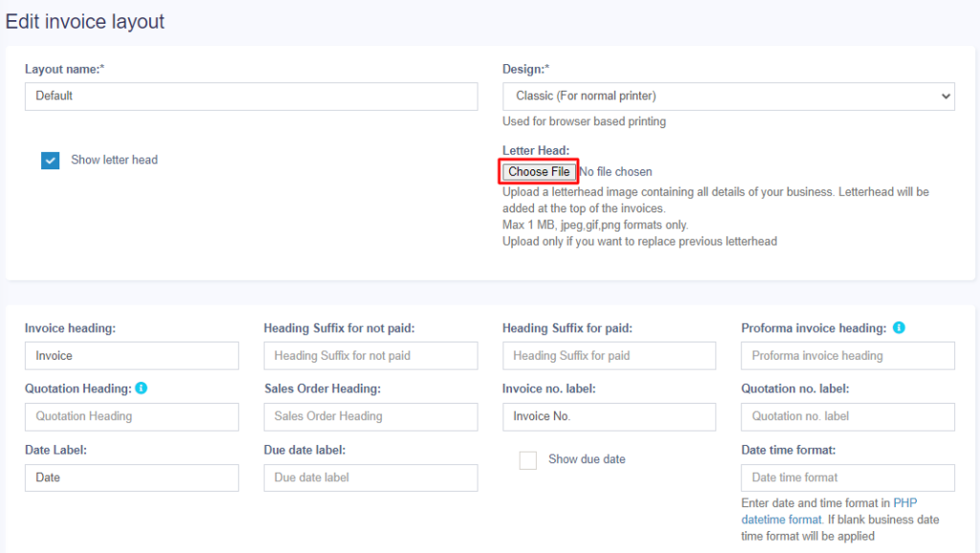Focus the Proforma invoice heading input
This screenshot has height=553, width=980.
[x=848, y=356]
